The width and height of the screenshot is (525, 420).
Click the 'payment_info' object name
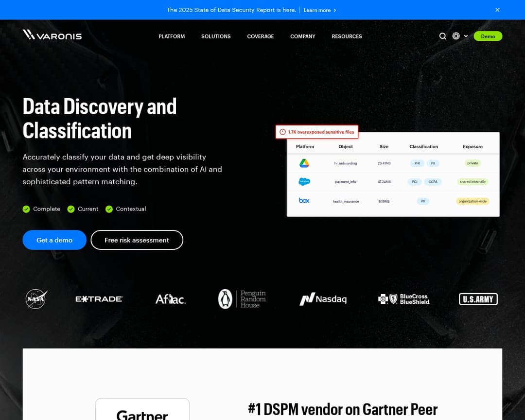point(346,182)
